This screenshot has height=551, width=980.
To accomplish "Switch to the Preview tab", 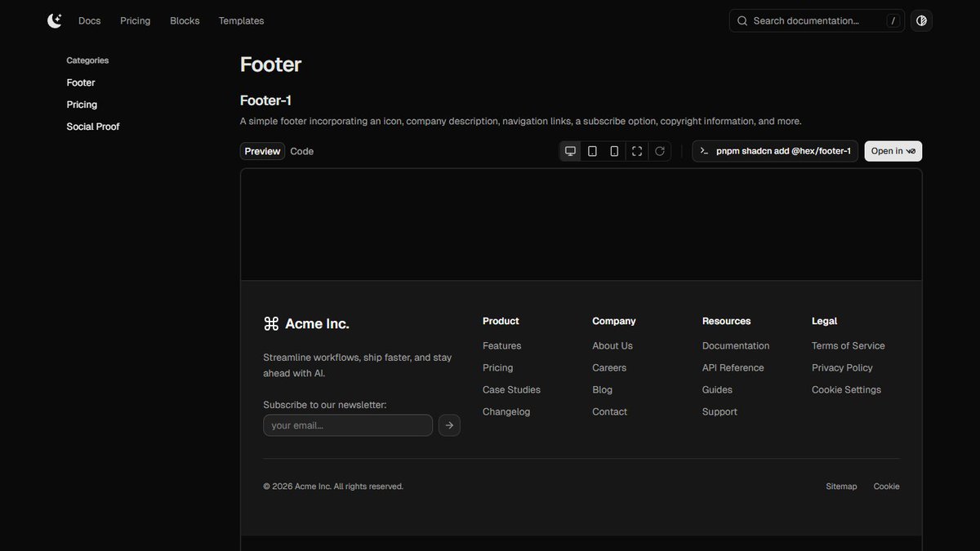I will click(x=262, y=151).
